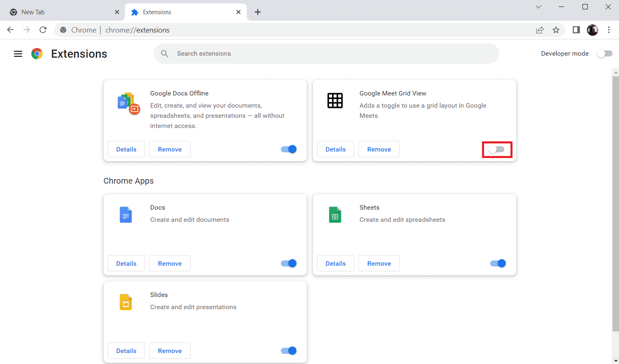Remove the Slides app
Screen dimensions: 619x364
[x=169, y=350]
